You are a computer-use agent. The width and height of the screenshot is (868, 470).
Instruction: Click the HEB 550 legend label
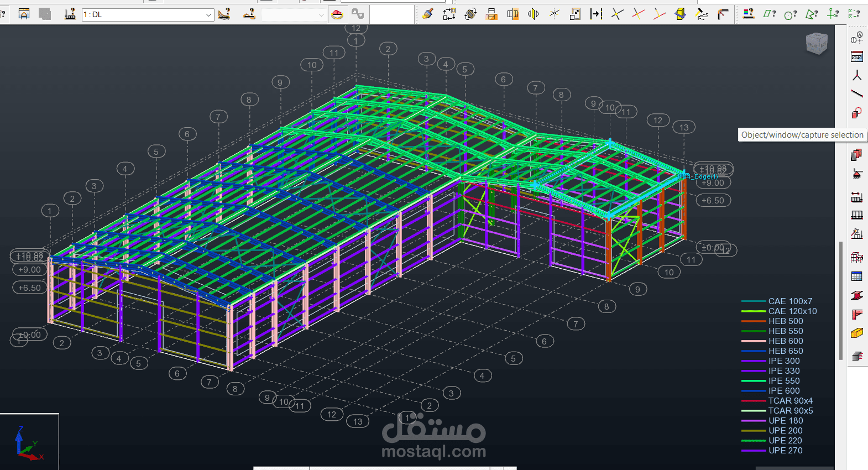click(x=786, y=331)
